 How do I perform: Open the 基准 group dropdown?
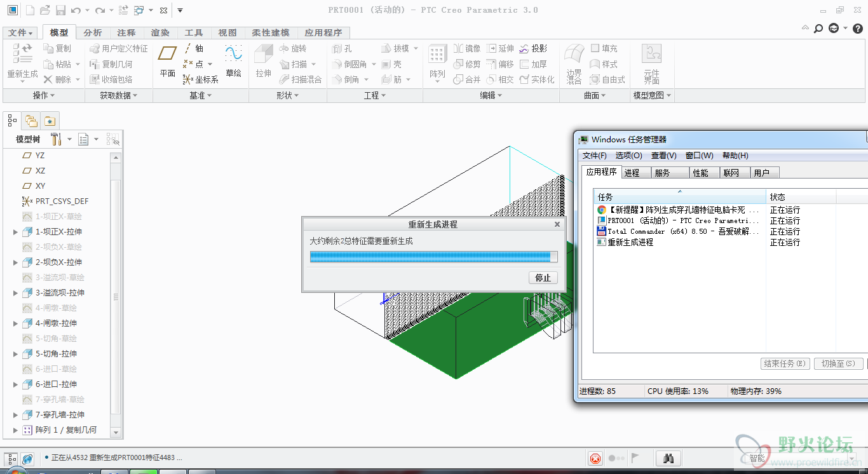coord(201,95)
